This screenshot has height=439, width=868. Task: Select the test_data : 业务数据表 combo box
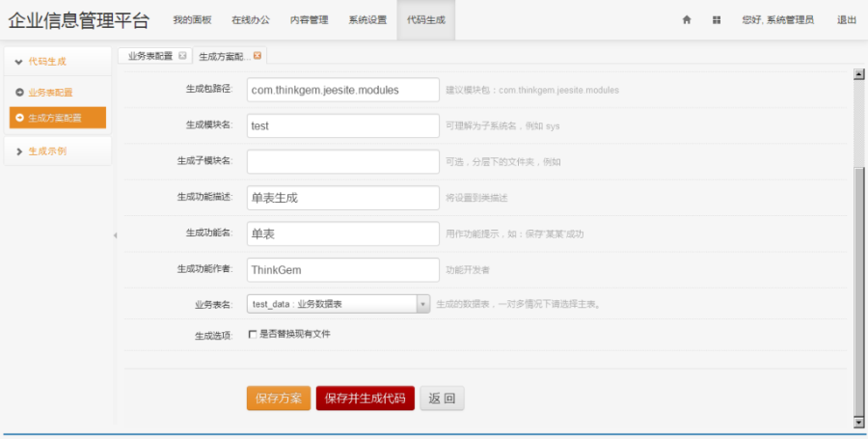click(x=339, y=304)
